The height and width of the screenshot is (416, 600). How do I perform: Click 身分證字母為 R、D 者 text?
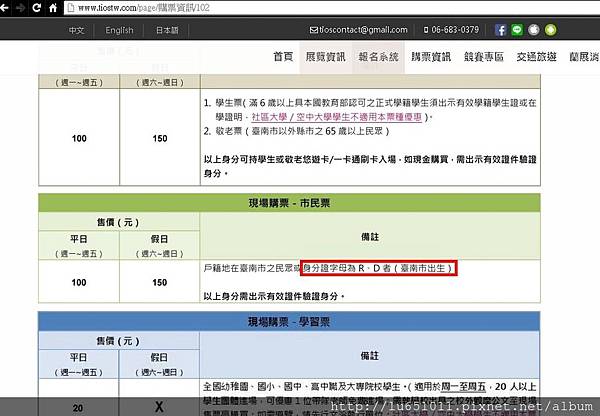tap(347, 268)
